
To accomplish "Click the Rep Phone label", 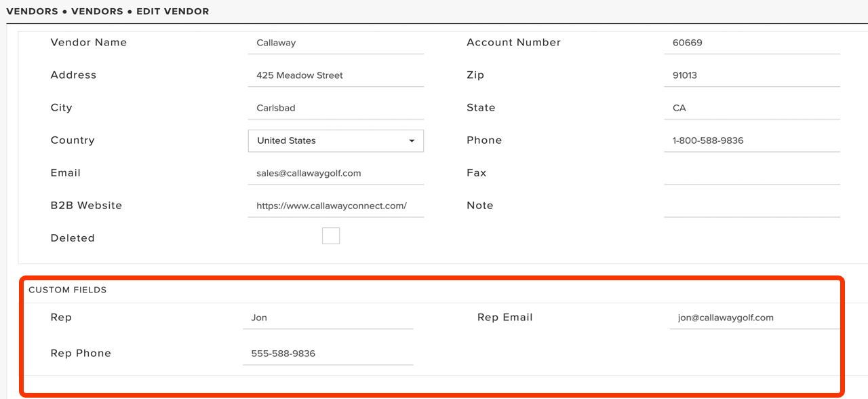I will [x=81, y=353].
